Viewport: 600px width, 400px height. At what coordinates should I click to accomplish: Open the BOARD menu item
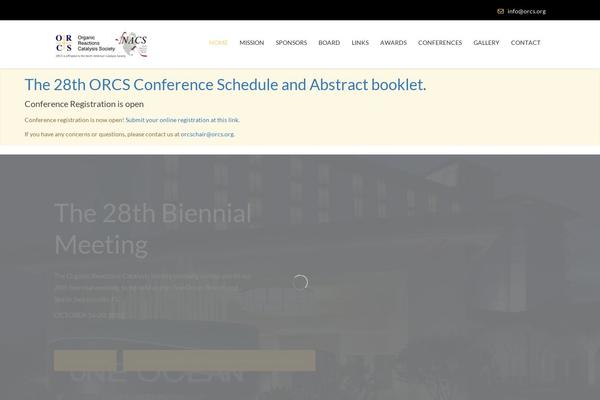329,42
